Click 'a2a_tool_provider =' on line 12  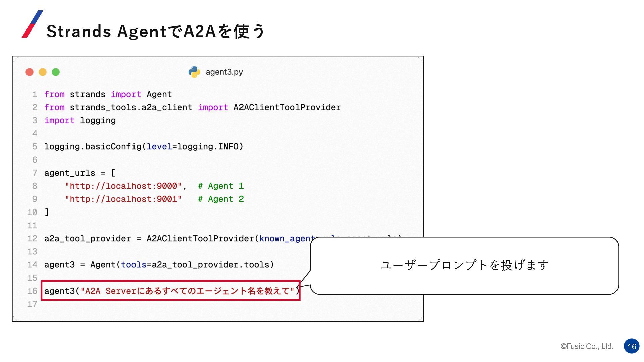93,239
